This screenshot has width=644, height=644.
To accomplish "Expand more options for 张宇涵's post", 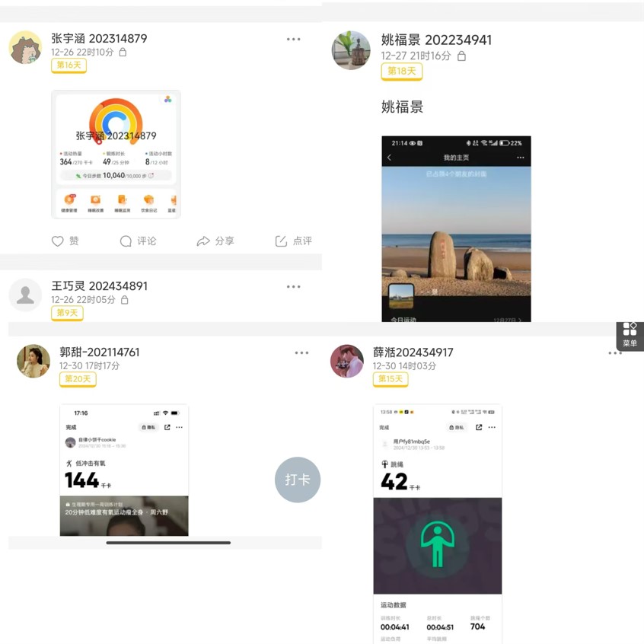I will point(293,40).
